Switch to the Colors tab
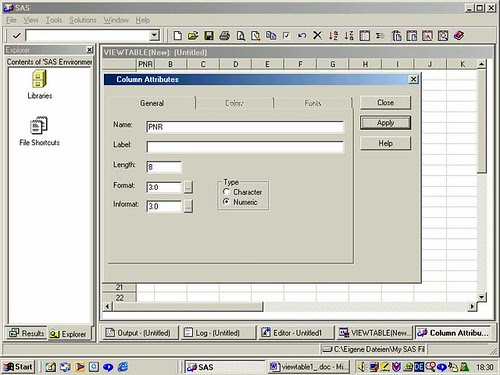 234,103
